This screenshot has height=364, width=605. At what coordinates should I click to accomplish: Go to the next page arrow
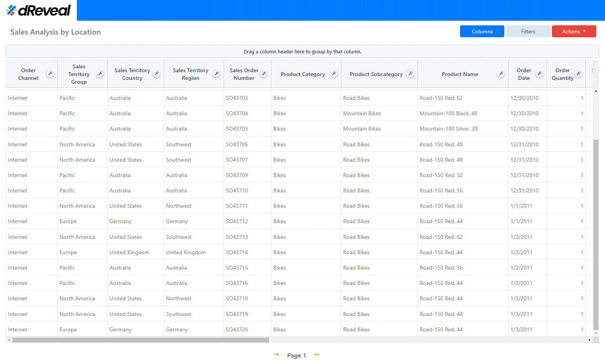(x=317, y=354)
